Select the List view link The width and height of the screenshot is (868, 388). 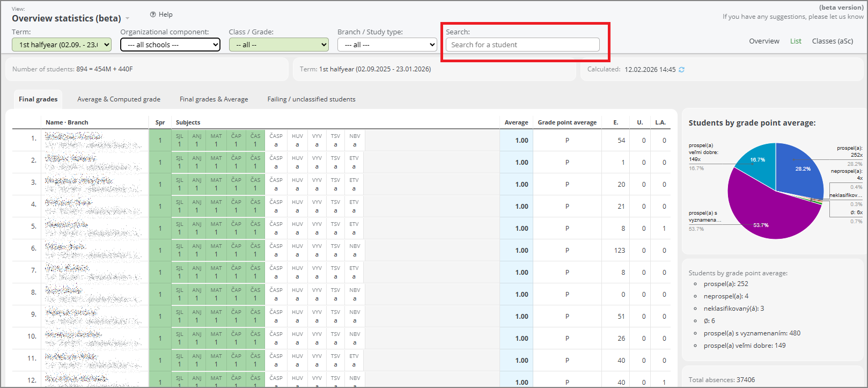click(796, 41)
